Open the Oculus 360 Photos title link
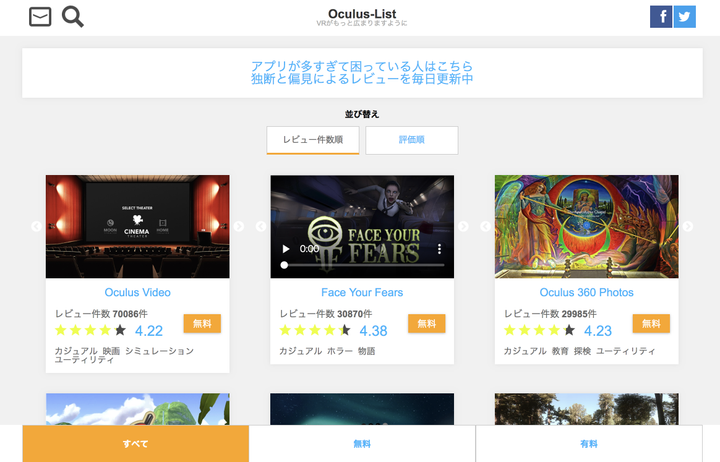 coord(586,293)
